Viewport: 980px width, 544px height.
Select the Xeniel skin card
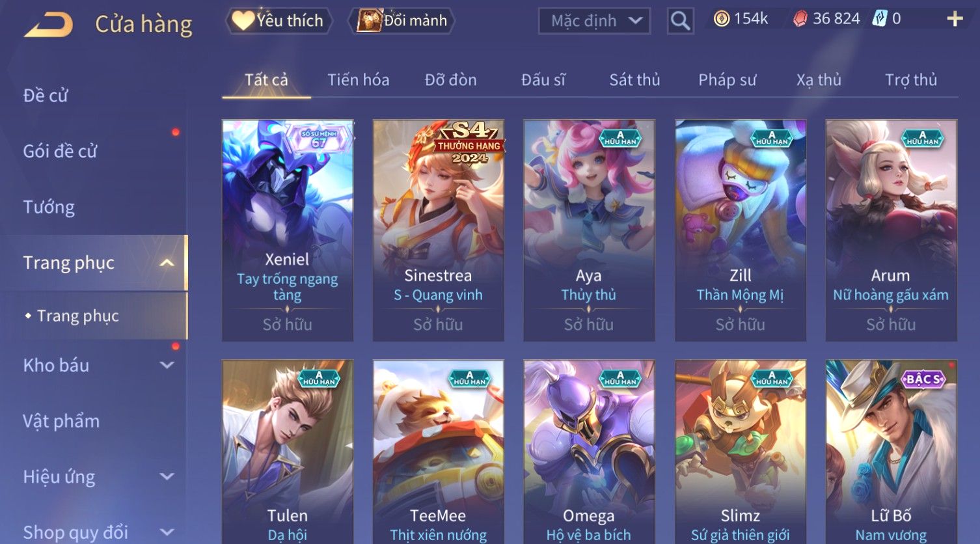click(x=288, y=230)
